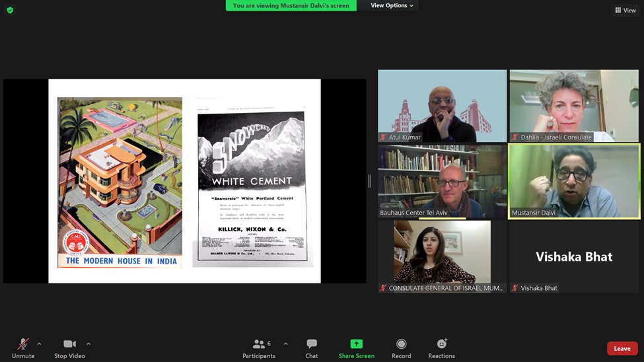Open the View Options dropdown
Viewport: 644px width, 362px height.
coord(392,5)
